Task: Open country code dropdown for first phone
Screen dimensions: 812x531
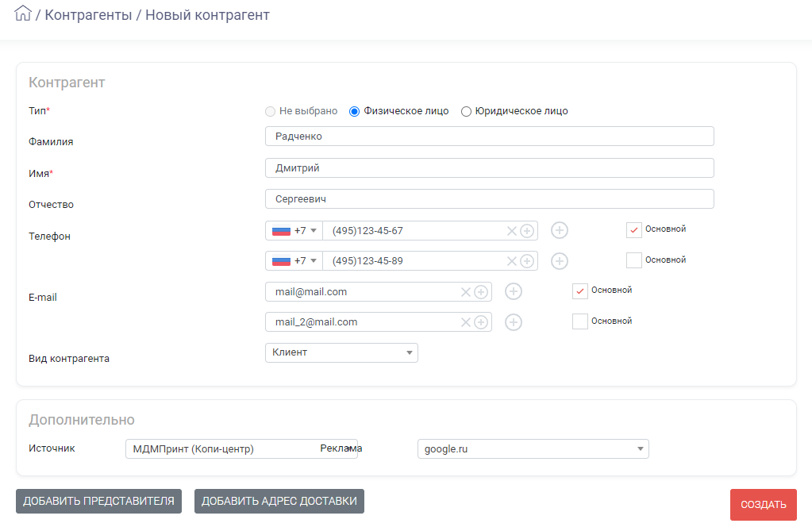Action: (x=294, y=230)
